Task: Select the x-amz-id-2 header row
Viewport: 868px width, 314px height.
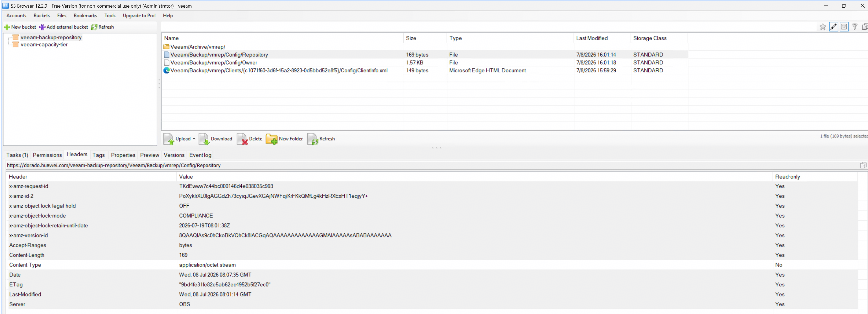Action: click(432, 196)
